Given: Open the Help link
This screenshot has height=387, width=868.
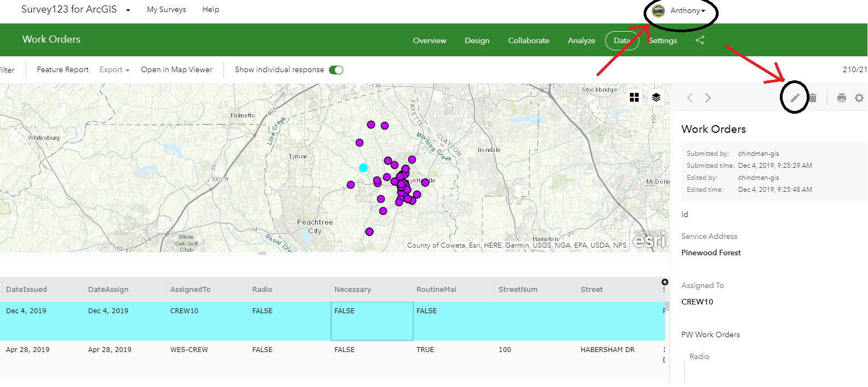Looking at the screenshot, I should tap(211, 9).
